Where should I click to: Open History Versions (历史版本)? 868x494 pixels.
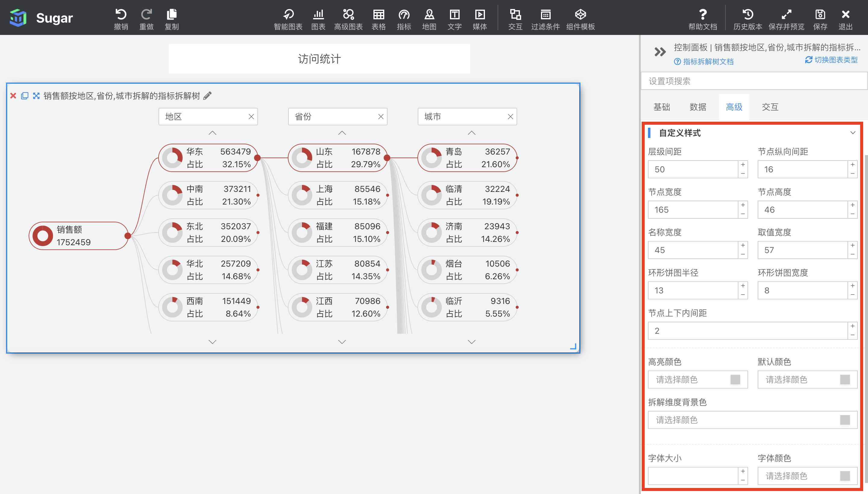(748, 19)
